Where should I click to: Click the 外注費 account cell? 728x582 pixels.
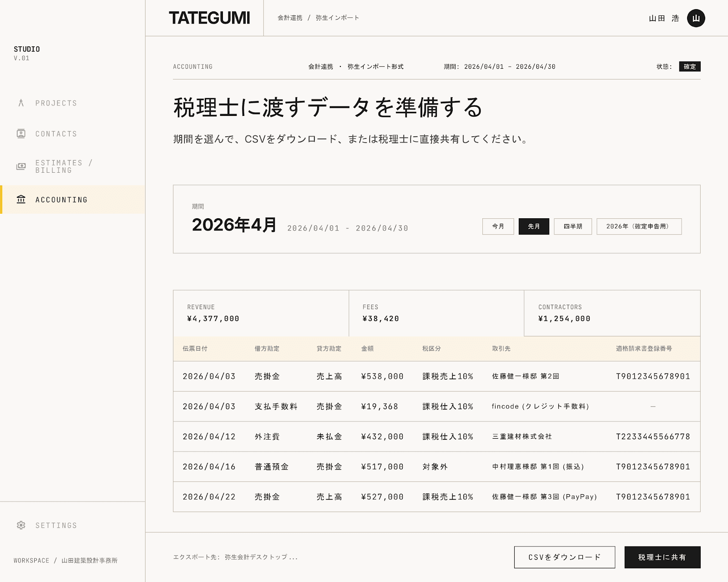(x=267, y=436)
